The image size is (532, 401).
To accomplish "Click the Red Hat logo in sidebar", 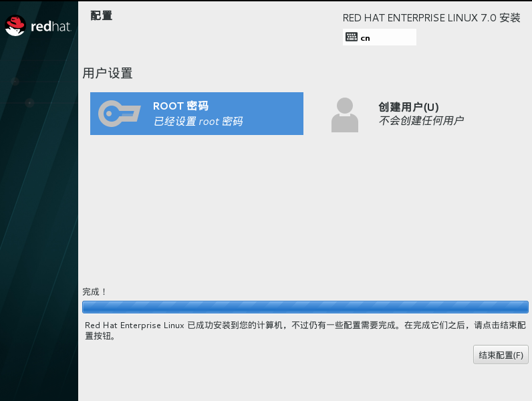I will pos(38,26).
